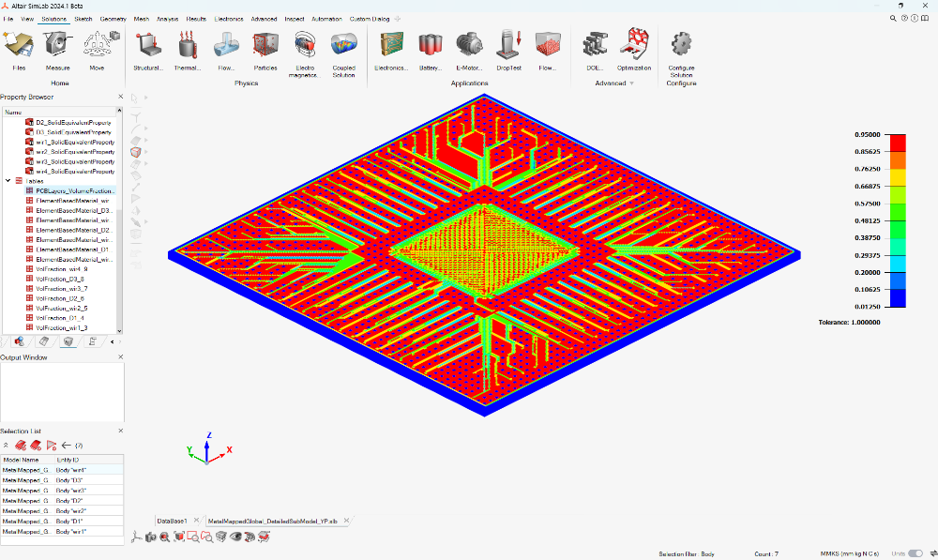
Task: Click fit view icon in bottom toolbar
Action: pos(179,537)
